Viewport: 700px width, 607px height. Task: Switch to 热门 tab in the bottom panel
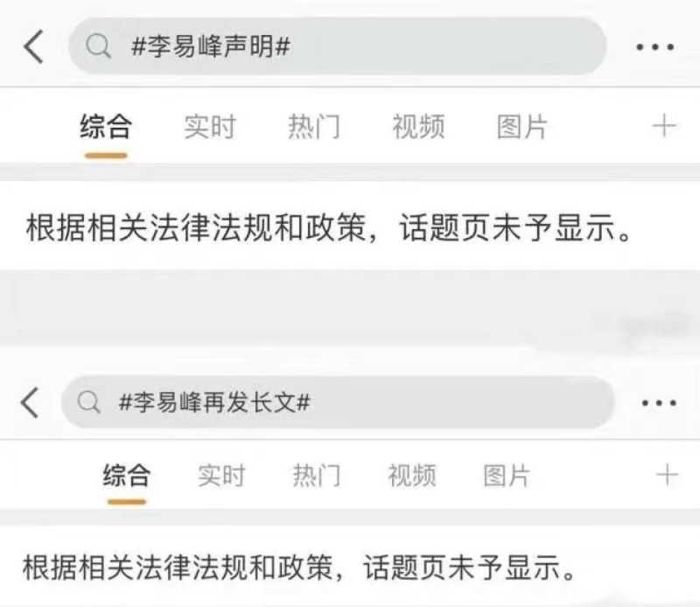(317, 475)
